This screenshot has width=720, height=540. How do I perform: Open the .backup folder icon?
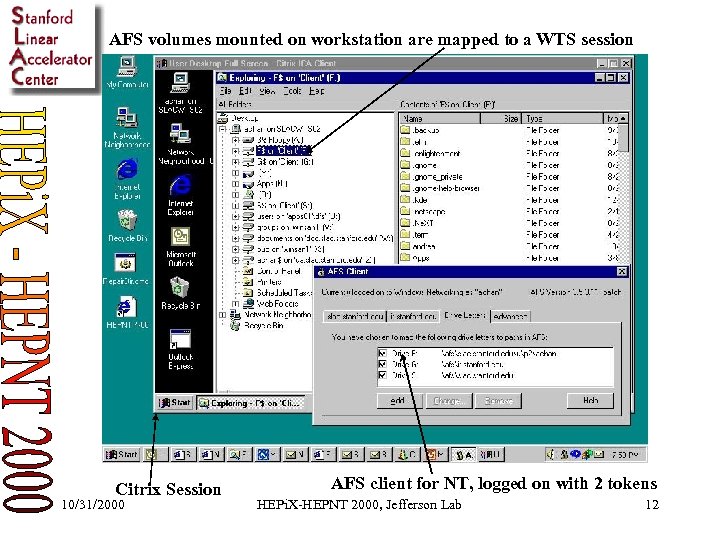point(405,130)
